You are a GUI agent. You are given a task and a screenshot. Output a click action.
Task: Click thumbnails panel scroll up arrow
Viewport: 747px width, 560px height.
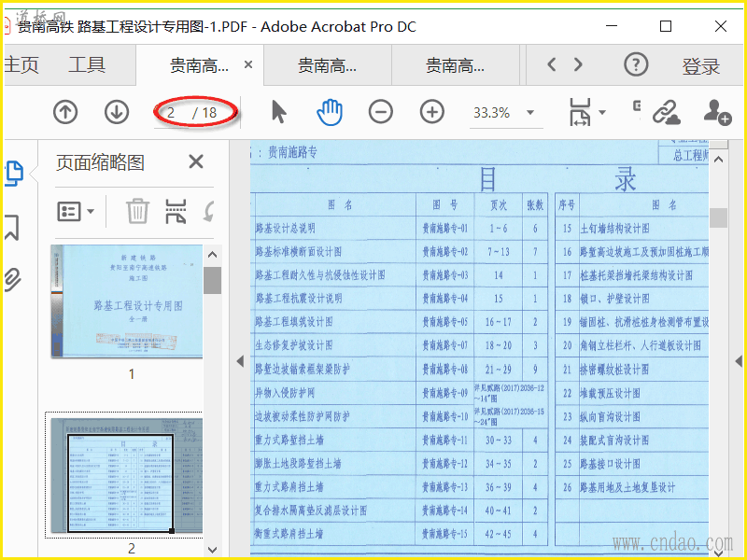[213, 255]
